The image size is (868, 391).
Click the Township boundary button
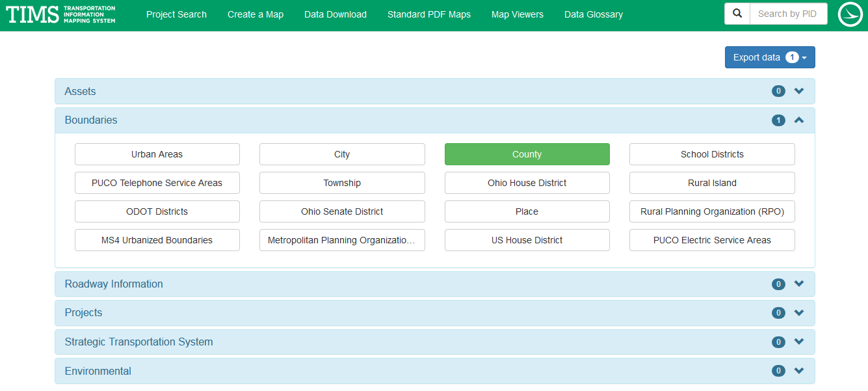point(342,183)
